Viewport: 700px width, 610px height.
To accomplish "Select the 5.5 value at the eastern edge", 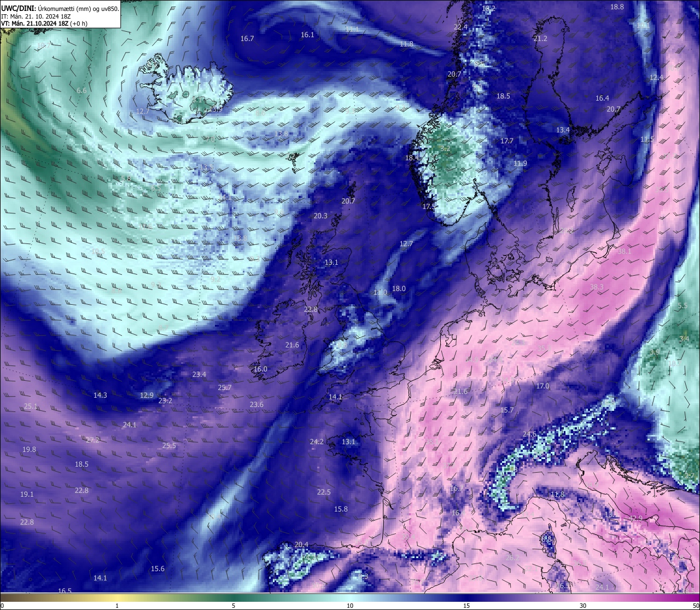I will [x=682, y=305].
